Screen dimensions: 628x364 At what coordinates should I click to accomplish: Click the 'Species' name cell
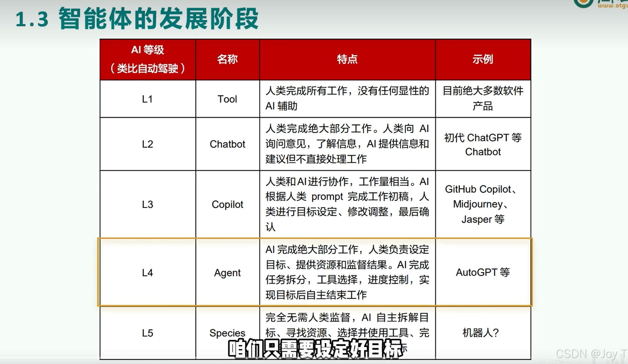pyautogui.click(x=227, y=333)
